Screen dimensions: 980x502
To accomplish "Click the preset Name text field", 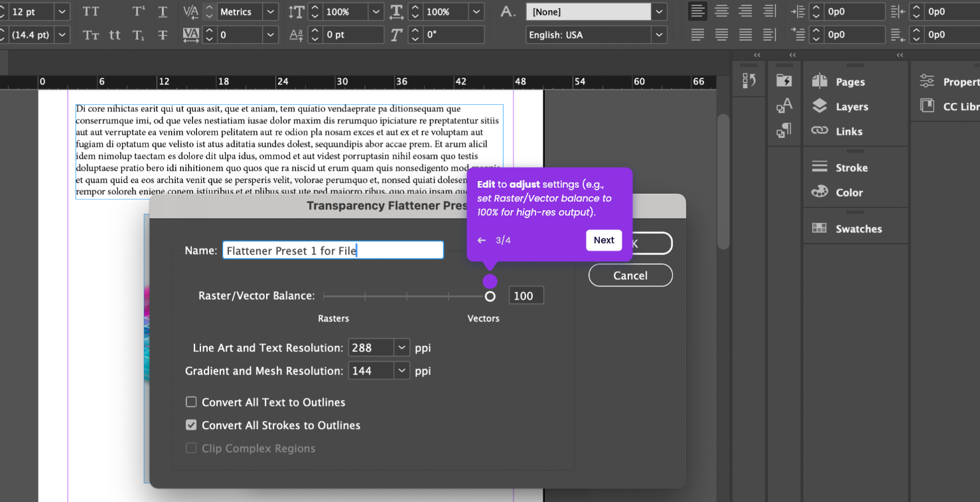I will pos(333,250).
